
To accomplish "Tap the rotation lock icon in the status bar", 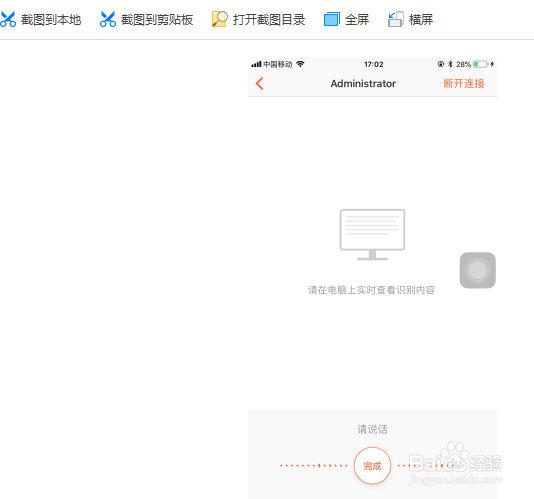I will tap(441, 64).
